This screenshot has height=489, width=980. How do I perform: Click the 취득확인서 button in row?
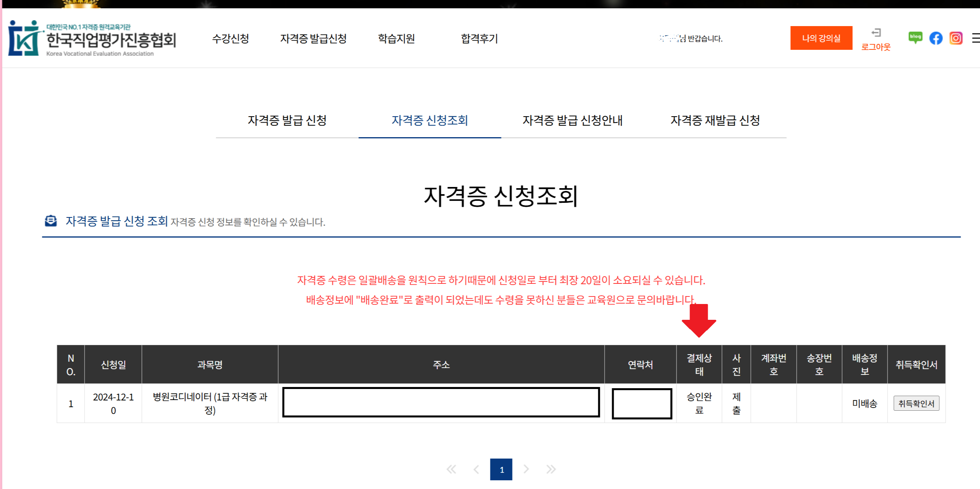tap(916, 403)
